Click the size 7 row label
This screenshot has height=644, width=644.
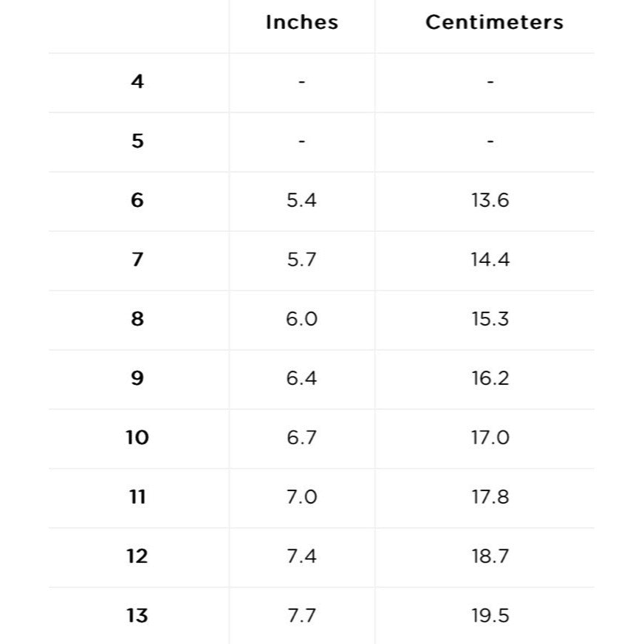coord(137,260)
